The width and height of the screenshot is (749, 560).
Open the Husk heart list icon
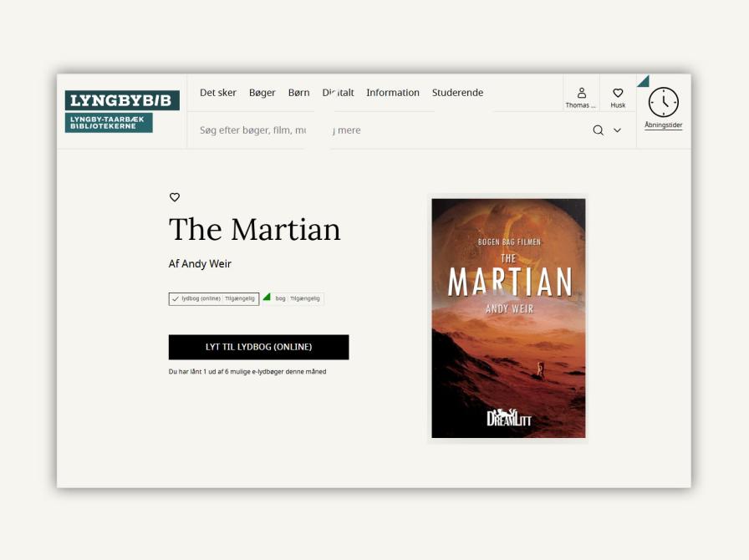(x=618, y=97)
